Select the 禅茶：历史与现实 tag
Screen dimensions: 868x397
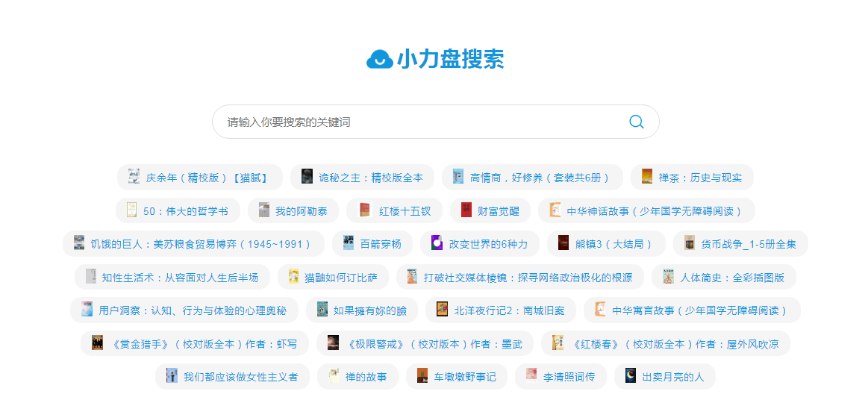(x=700, y=178)
